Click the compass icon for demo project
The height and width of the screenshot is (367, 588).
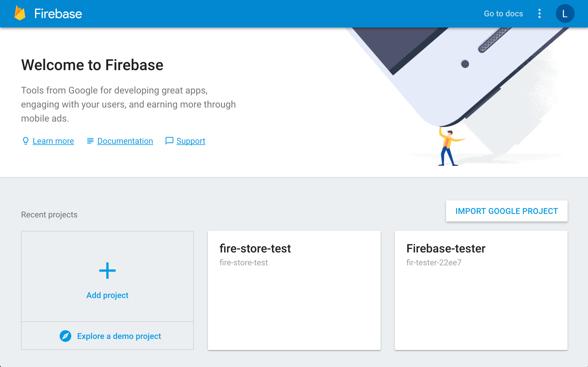click(x=65, y=336)
